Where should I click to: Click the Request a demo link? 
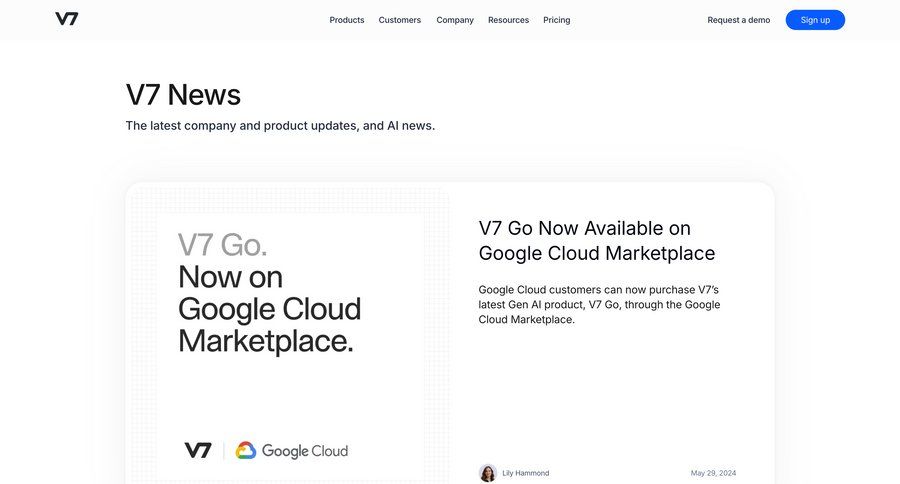point(739,20)
